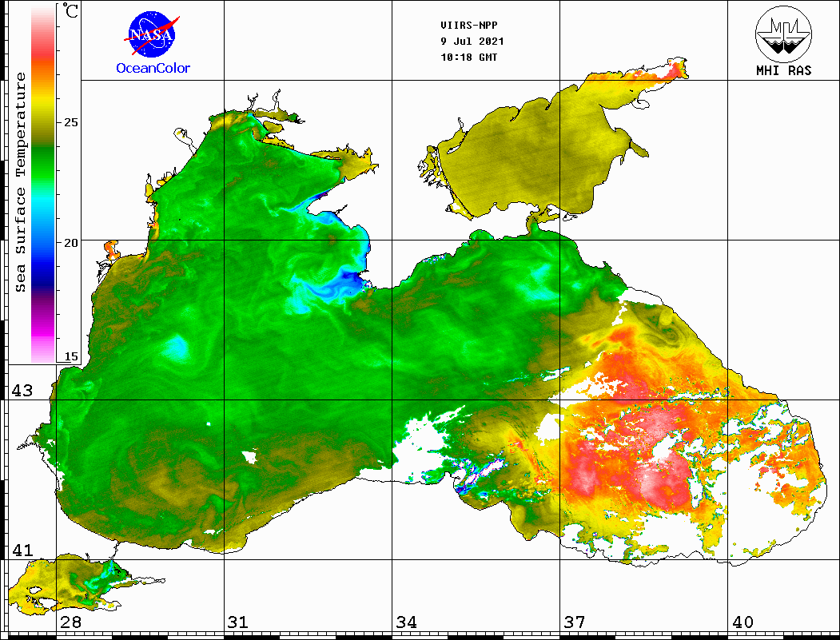840x640 pixels.
Task: Click longitude label 34
Action: point(406,622)
